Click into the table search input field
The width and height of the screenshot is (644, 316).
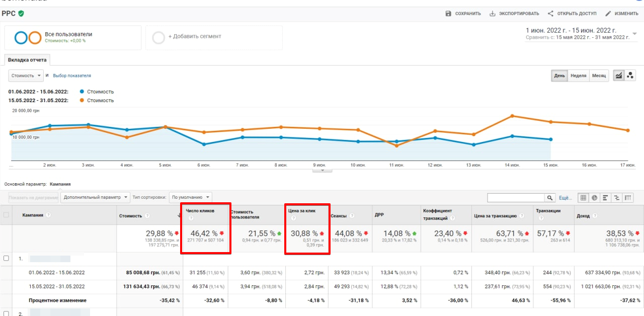[x=516, y=198]
